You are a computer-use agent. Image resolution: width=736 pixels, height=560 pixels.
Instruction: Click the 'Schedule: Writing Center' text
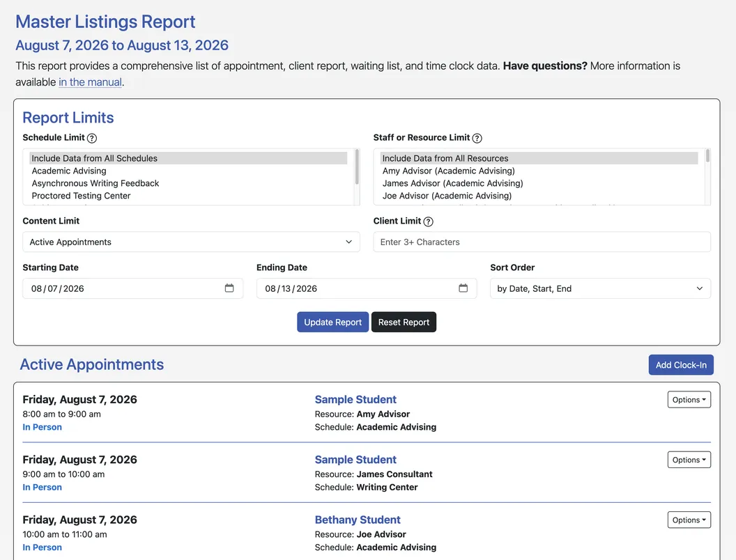click(366, 488)
